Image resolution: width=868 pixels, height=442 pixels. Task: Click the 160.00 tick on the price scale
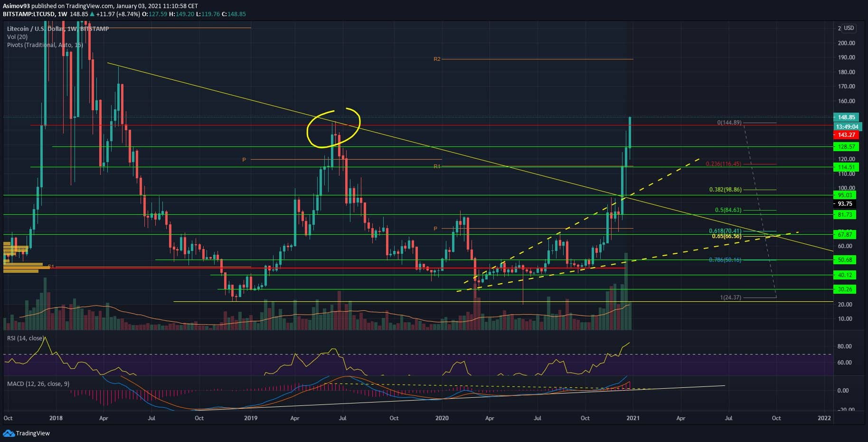846,101
